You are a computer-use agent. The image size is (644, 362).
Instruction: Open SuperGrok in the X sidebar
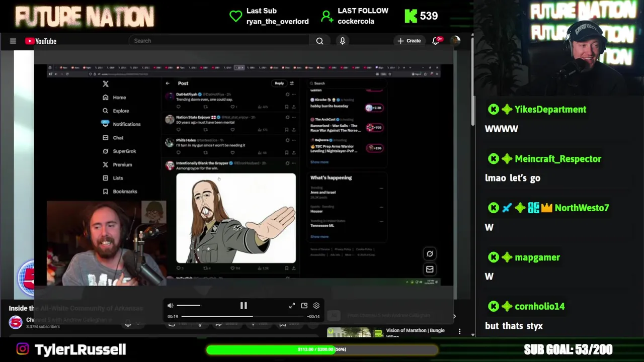(119, 151)
